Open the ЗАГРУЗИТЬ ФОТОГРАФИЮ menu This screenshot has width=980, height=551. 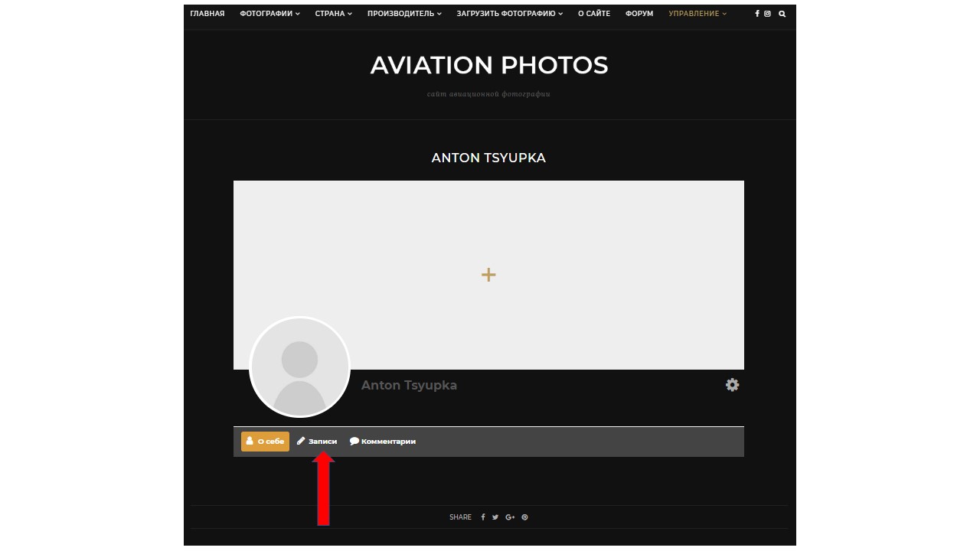[509, 14]
